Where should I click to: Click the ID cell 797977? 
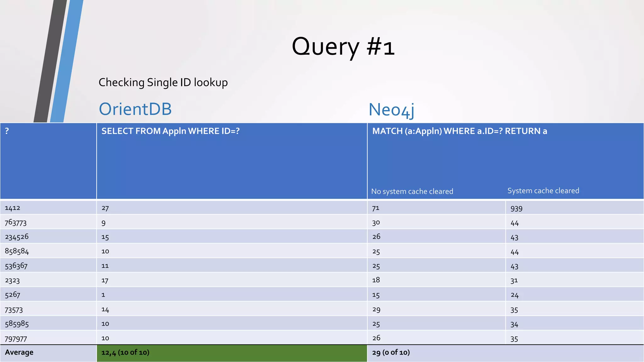[48, 338]
